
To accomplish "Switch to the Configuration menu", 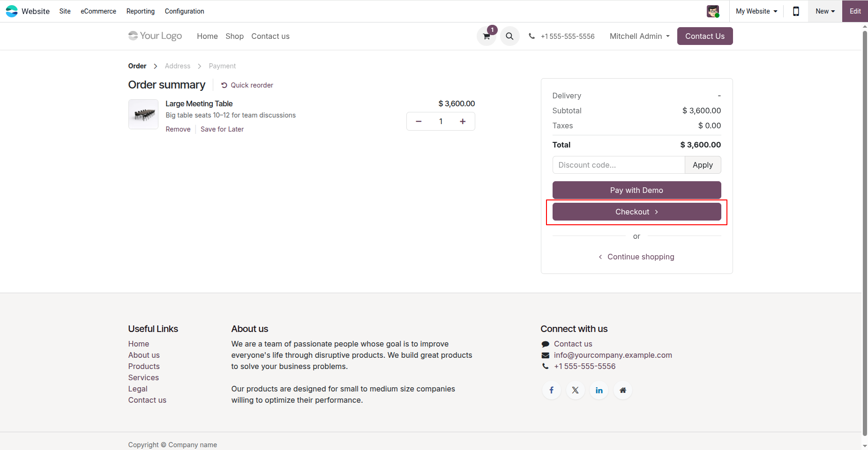I will [184, 11].
